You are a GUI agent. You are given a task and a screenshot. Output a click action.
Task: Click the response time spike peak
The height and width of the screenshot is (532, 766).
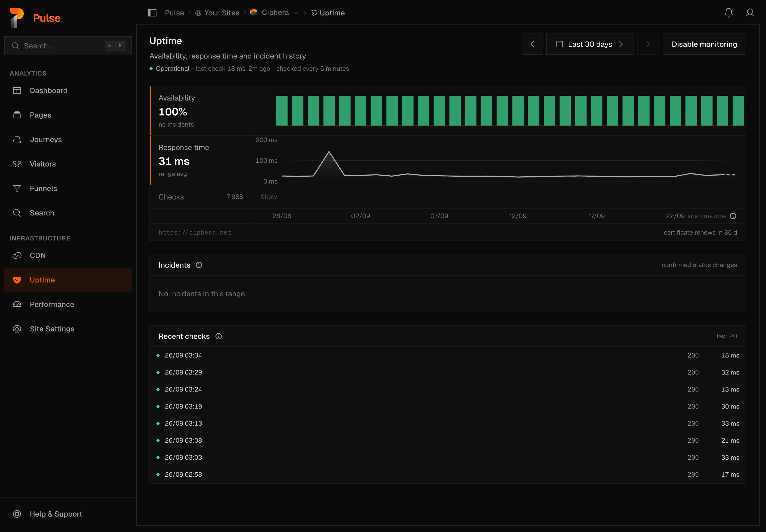pos(329,152)
